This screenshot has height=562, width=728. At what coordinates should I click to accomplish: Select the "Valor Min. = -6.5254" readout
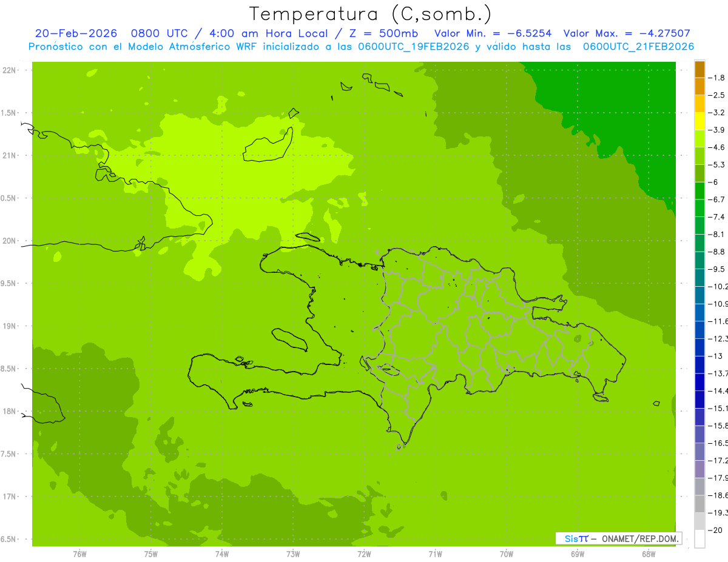[493, 33]
